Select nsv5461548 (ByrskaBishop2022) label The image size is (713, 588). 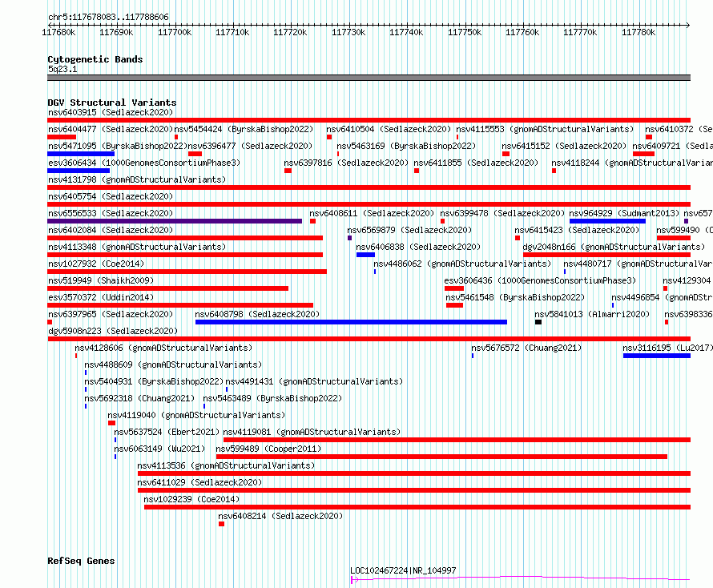pos(515,297)
